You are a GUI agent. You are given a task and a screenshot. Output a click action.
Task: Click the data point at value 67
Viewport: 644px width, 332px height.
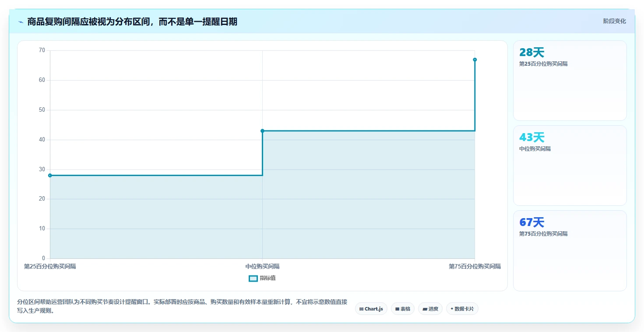coord(475,60)
